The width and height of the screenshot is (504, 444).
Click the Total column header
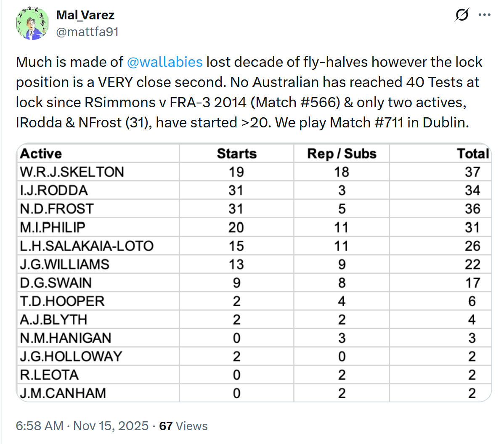pos(473,153)
